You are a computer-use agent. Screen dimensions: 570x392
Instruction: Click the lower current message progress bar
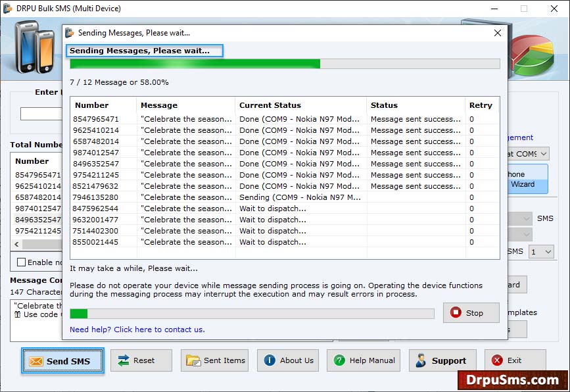[252, 314]
